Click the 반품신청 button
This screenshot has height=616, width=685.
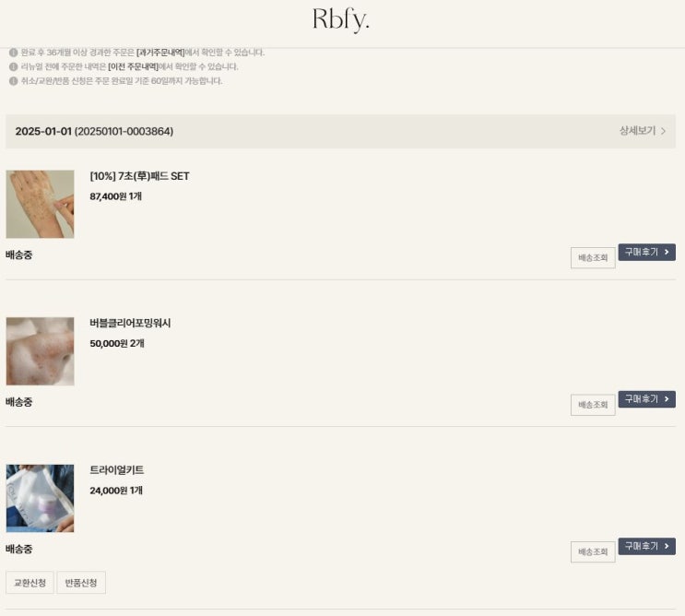[x=81, y=583]
